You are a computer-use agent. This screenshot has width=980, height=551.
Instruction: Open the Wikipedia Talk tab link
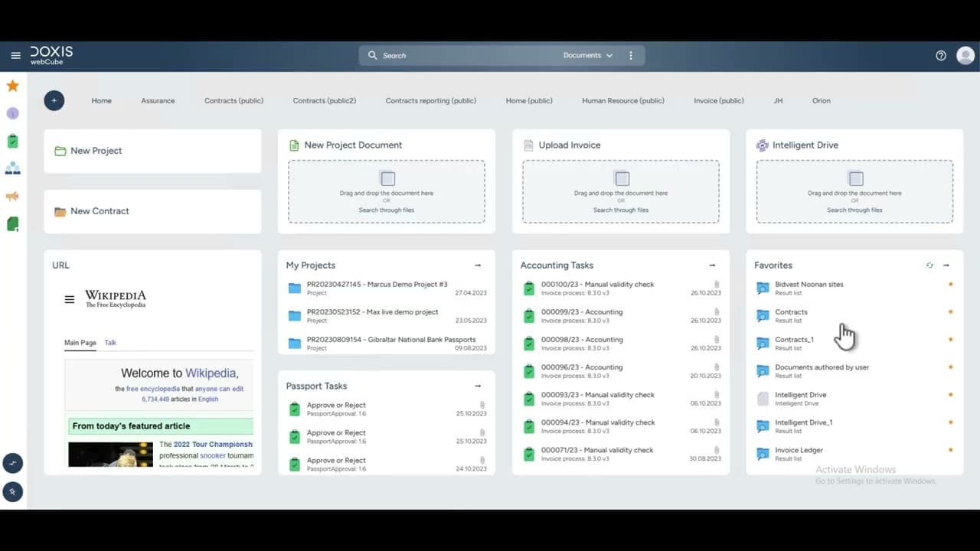[x=110, y=343]
